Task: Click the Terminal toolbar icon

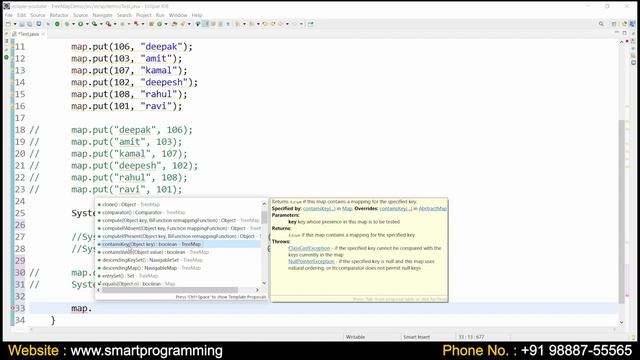Action: pos(39,24)
